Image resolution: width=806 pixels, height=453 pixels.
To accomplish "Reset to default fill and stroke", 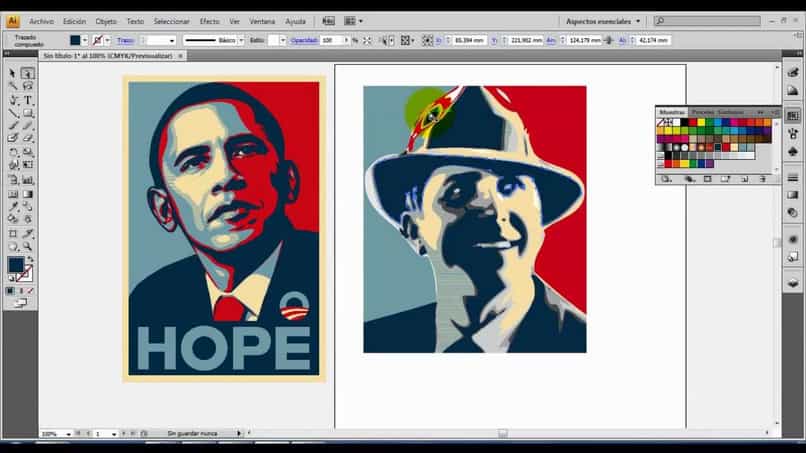I will 11,278.
